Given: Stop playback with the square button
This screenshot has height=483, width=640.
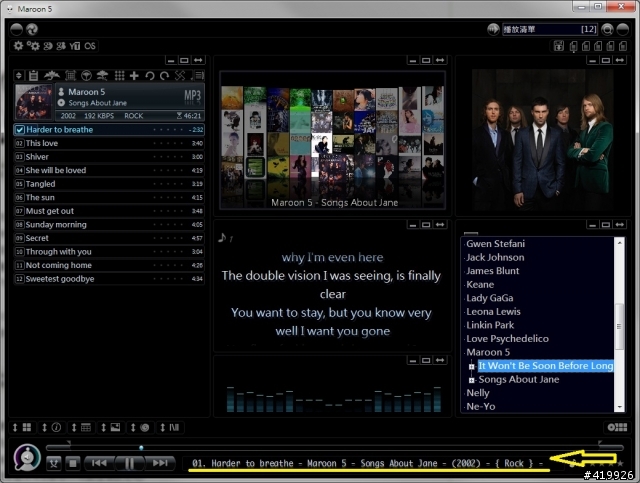Looking at the screenshot, I should [x=73, y=463].
